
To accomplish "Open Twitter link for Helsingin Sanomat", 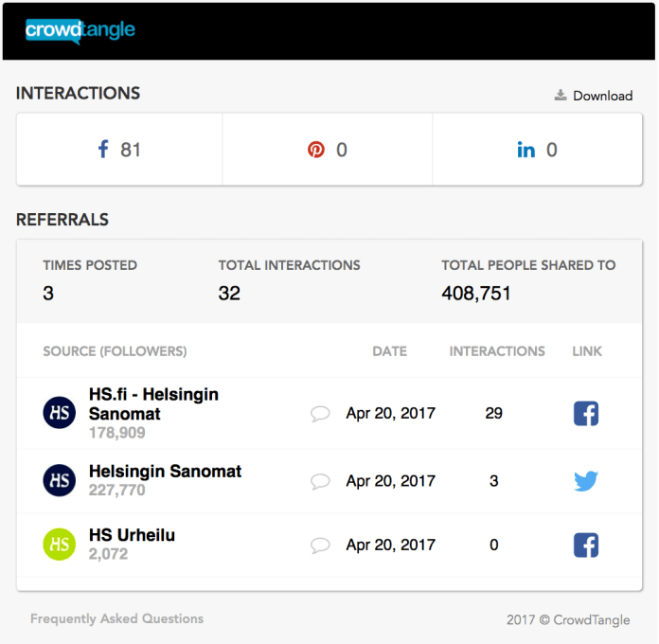I will tap(586, 481).
